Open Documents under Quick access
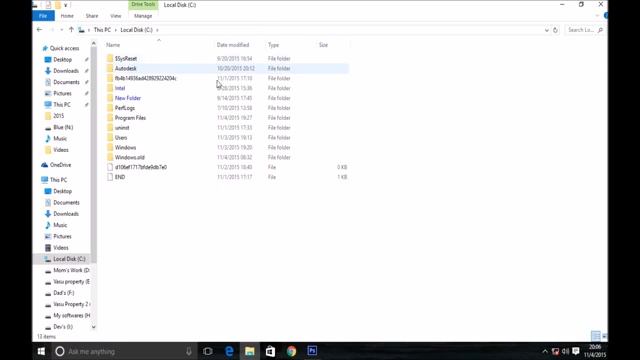 click(66, 82)
